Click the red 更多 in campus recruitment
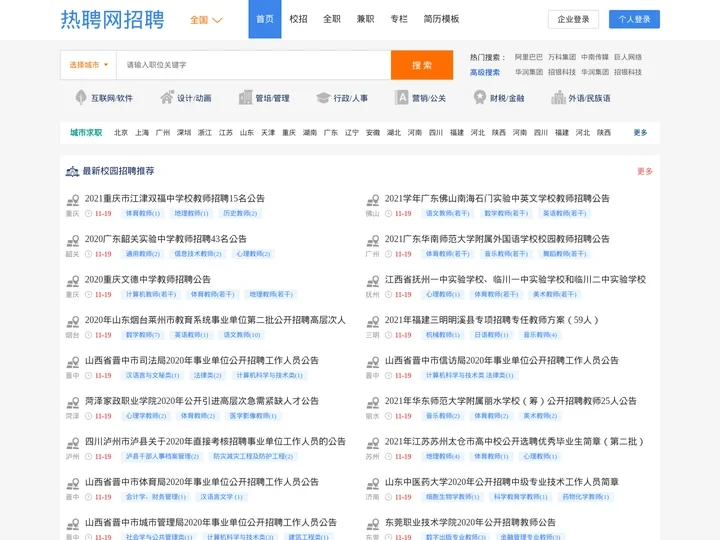720x540 pixels. click(x=645, y=171)
